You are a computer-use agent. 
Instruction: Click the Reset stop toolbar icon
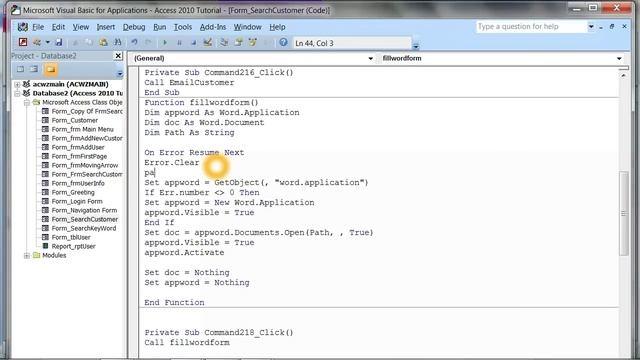click(193, 42)
